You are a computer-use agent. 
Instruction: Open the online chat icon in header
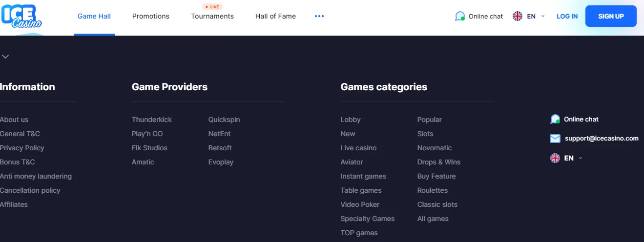(459, 16)
